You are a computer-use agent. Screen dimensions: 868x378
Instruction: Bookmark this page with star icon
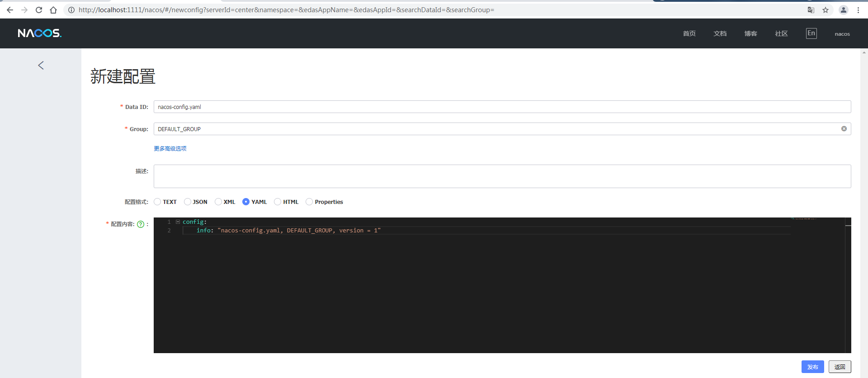coord(826,10)
